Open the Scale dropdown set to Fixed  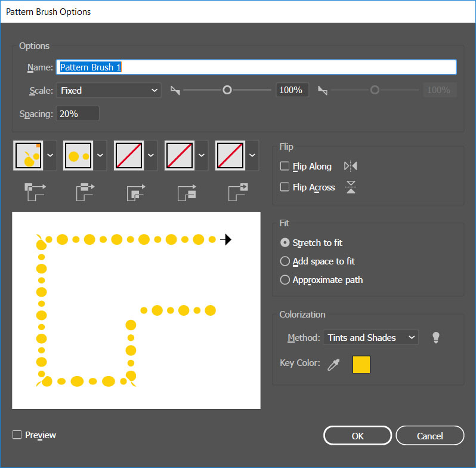point(109,91)
